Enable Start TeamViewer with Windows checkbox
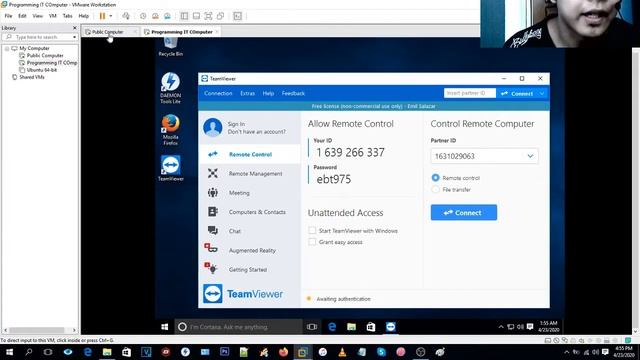Image resolution: width=640 pixels, height=360 pixels. (312, 231)
